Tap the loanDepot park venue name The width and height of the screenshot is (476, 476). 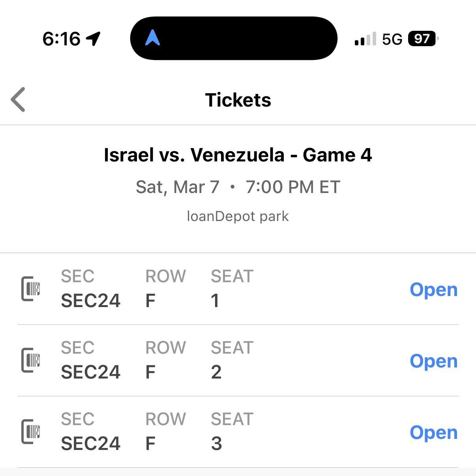click(x=238, y=216)
